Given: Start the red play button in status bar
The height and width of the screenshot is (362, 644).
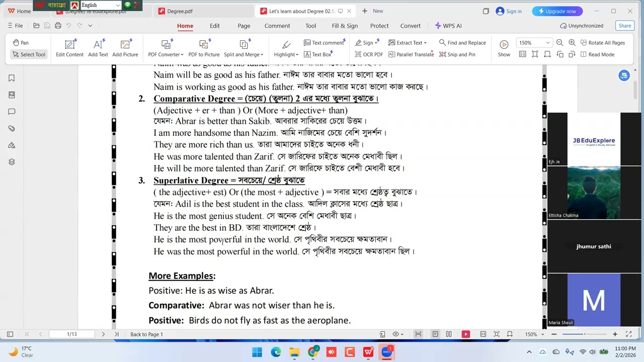Looking at the screenshot, I should pos(466,334).
